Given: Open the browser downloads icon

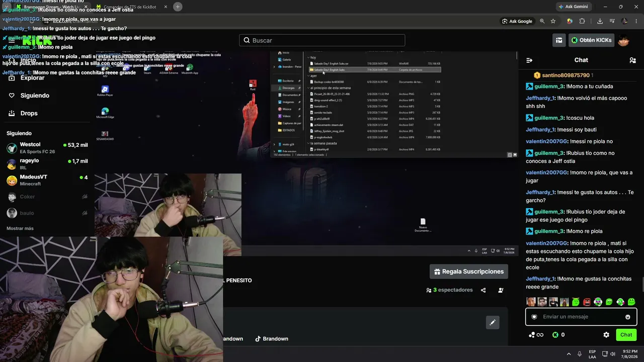Looking at the screenshot, I should (600, 21).
